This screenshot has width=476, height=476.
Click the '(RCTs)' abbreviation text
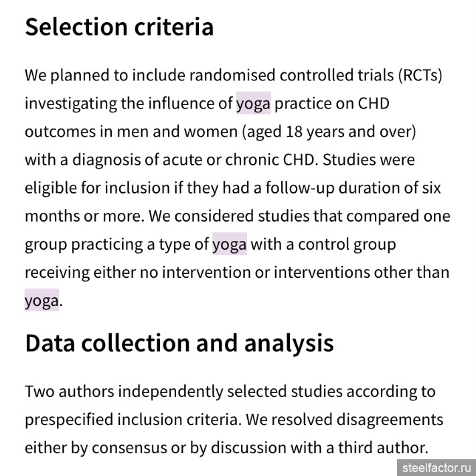420,75
